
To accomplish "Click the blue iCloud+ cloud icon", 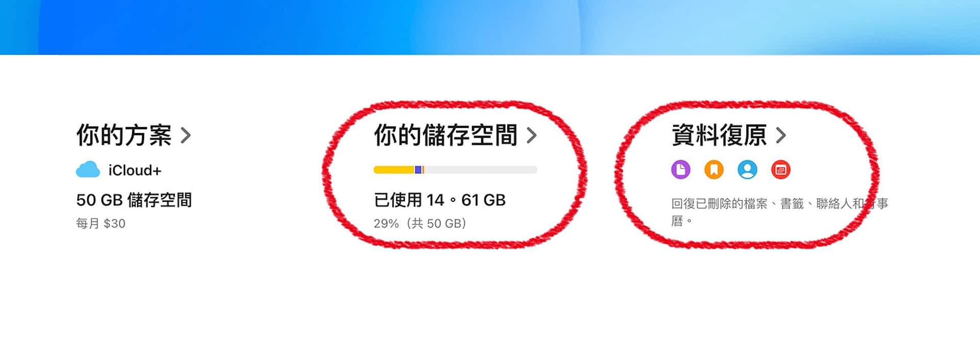I will [88, 170].
